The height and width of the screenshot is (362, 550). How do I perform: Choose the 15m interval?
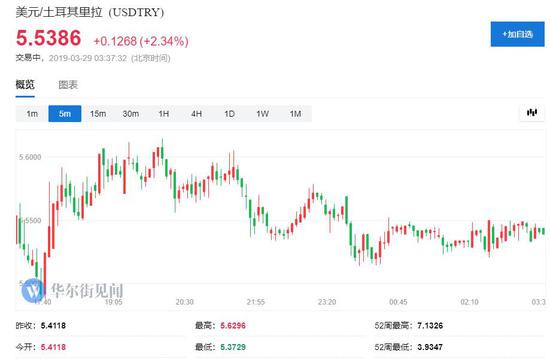[x=98, y=114]
